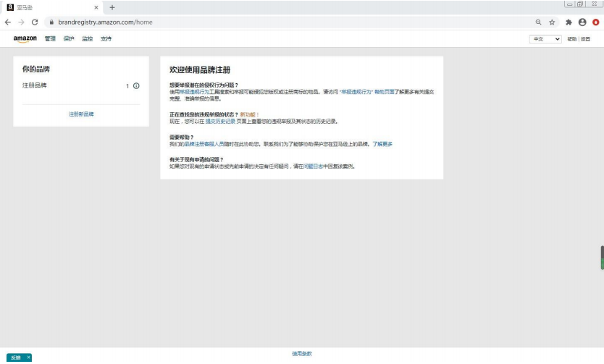Go forward in browser
604x364 pixels.
pos(21,22)
